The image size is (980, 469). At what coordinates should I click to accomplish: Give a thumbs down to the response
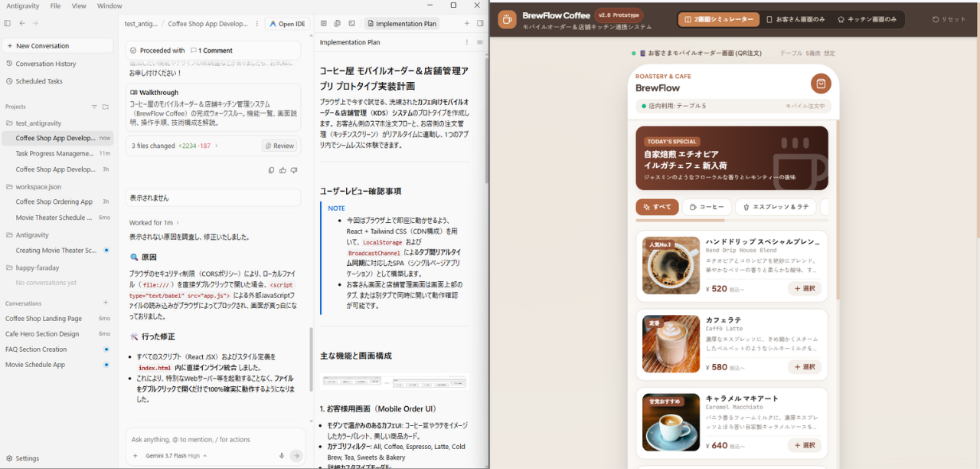[x=294, y=170]
